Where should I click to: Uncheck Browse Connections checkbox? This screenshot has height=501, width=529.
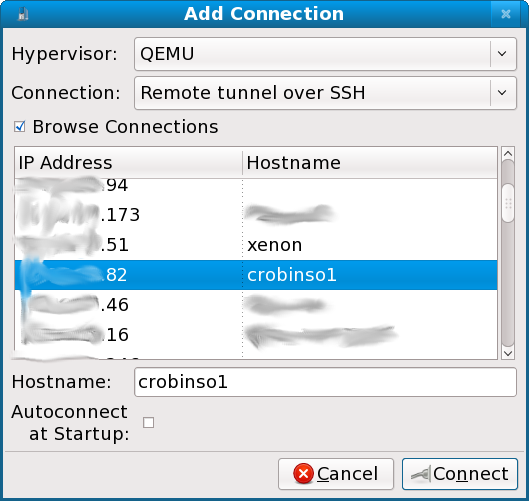pyautogui.click(x=20, y=127)
